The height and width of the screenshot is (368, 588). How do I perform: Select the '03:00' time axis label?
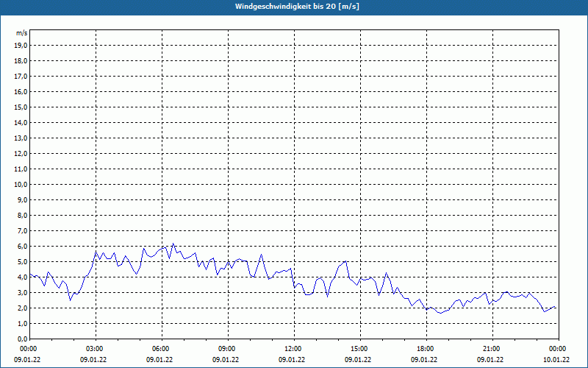tap(96, 349)
